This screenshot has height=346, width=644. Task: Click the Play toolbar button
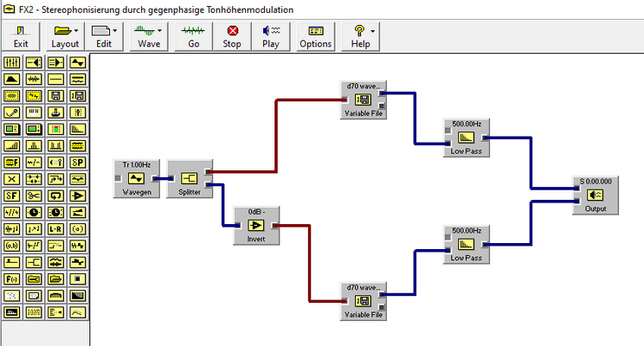[x=271, y=36]
